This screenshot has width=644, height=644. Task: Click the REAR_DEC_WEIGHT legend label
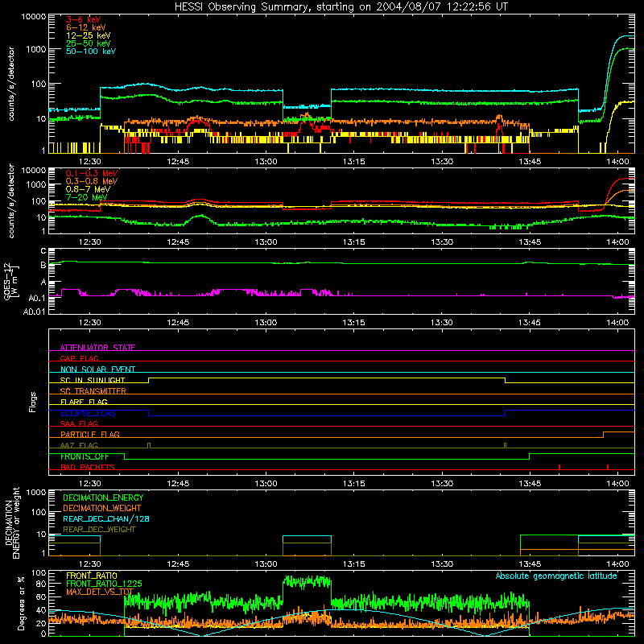(99, 530)
